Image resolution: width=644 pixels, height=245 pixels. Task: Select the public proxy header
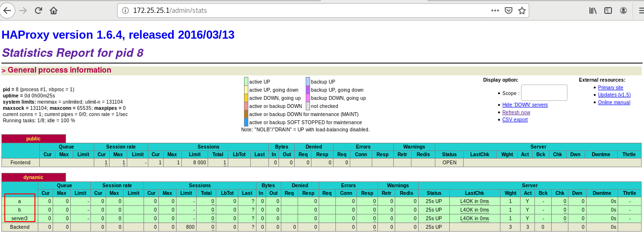coord(33,138)
